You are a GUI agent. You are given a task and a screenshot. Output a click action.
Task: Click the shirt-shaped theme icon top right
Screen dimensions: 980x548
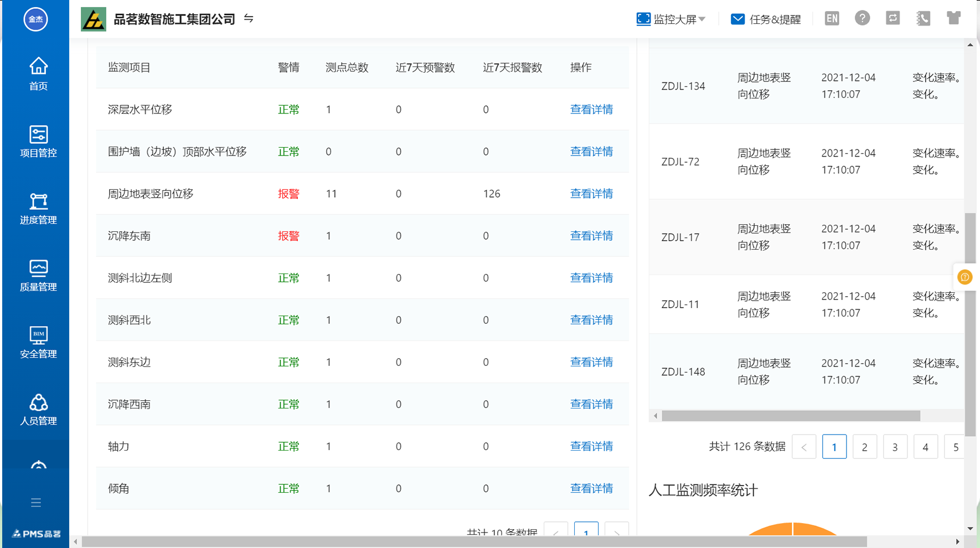[x=953, y=18]
